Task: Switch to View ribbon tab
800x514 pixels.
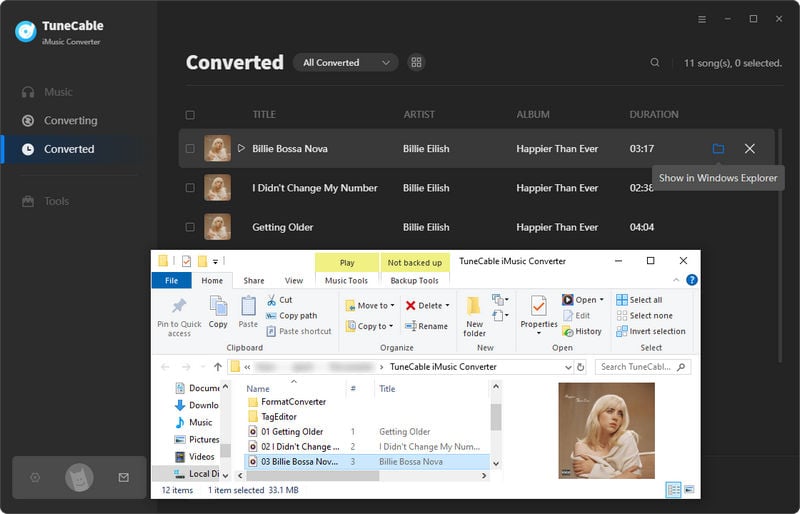Action: [293, 280]
